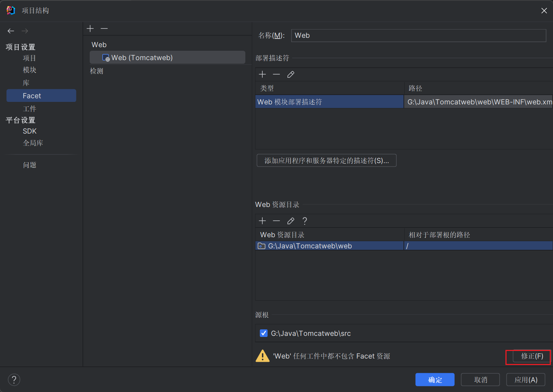Edit the selected deployment descriptor

click(x=291, y=75)
